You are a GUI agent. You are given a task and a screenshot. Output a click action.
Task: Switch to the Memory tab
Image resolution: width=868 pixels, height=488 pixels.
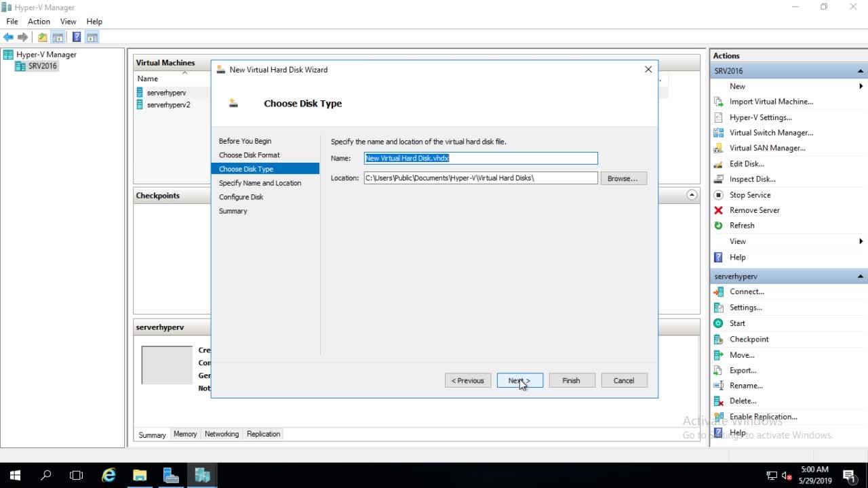[185, 434]
